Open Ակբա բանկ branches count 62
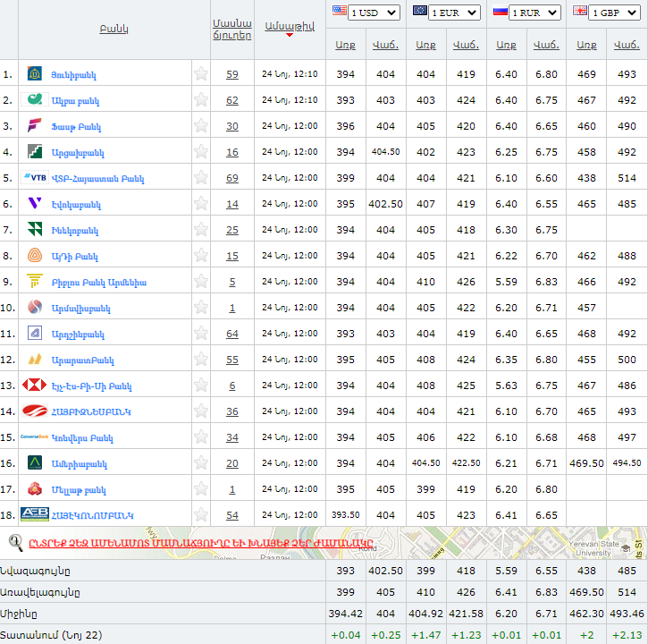 coord(232,100)
